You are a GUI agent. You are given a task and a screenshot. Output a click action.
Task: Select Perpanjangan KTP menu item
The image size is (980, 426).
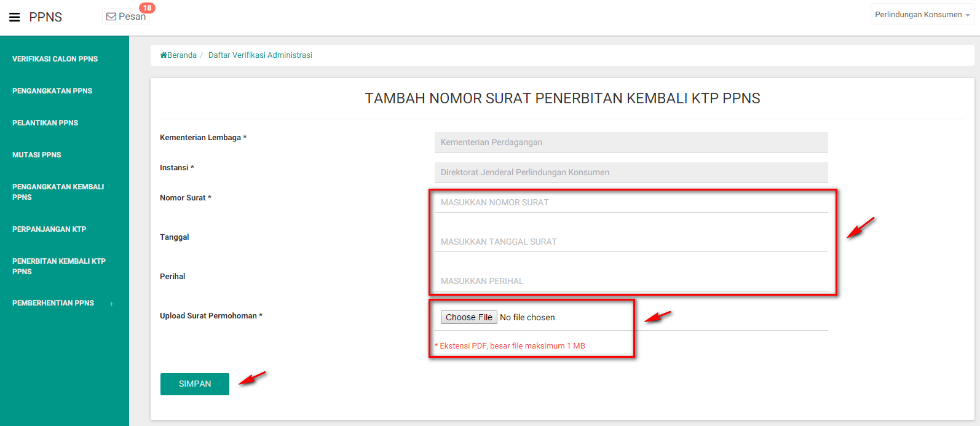pos(49,229)
